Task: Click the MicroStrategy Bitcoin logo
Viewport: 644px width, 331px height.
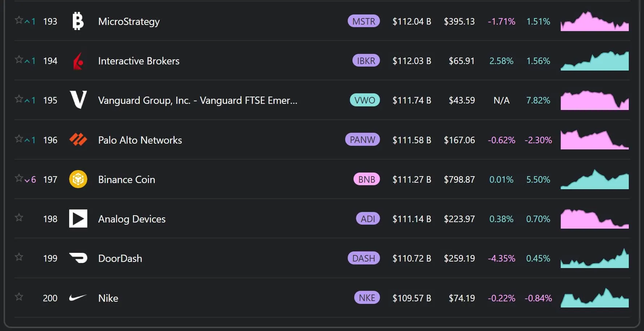Action: pyautogui.click(x=78, y=21)
